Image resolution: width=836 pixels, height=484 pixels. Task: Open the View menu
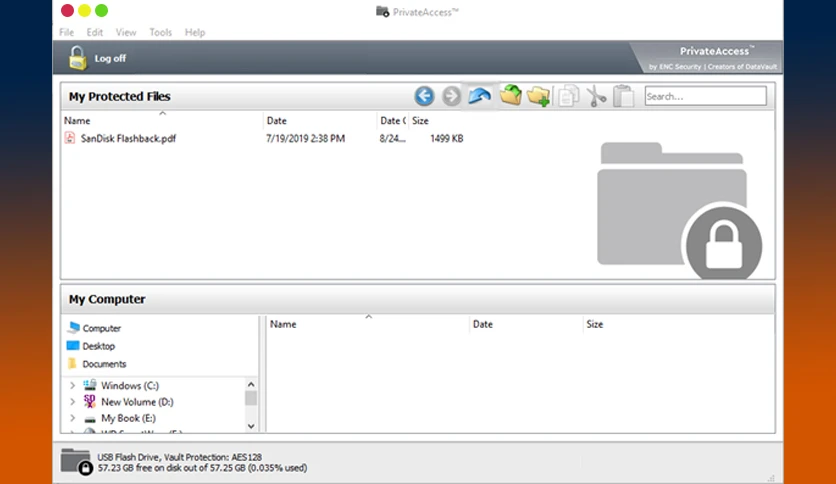126,32
